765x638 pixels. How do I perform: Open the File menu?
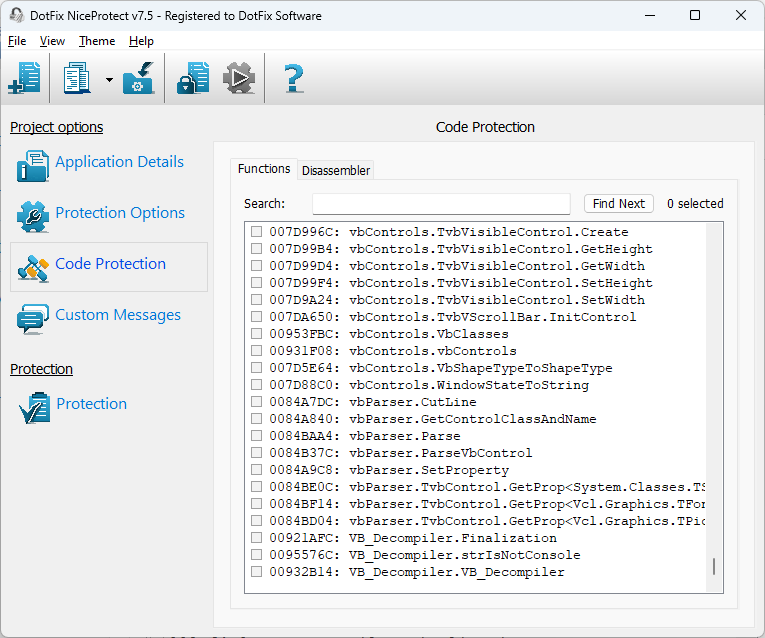point(17,41)
